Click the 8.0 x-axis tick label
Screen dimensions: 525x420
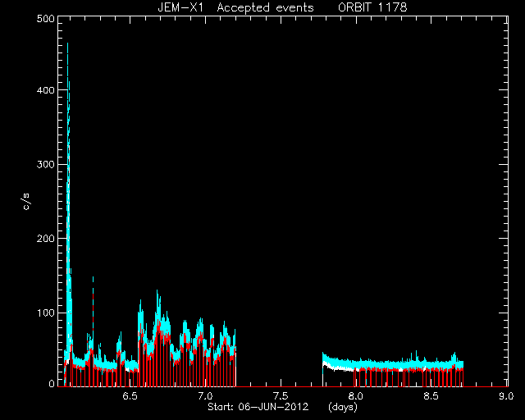tap(355, 396)
